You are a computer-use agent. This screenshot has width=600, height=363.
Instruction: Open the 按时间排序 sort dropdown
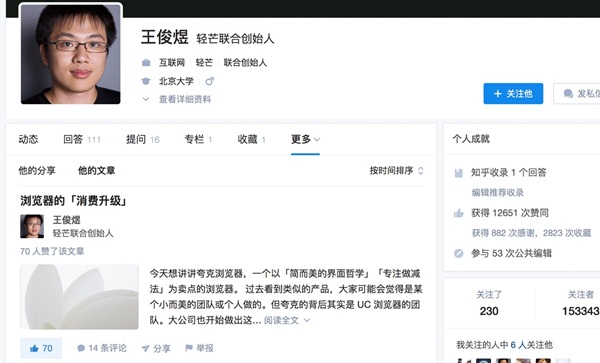(x=396, y=171)
